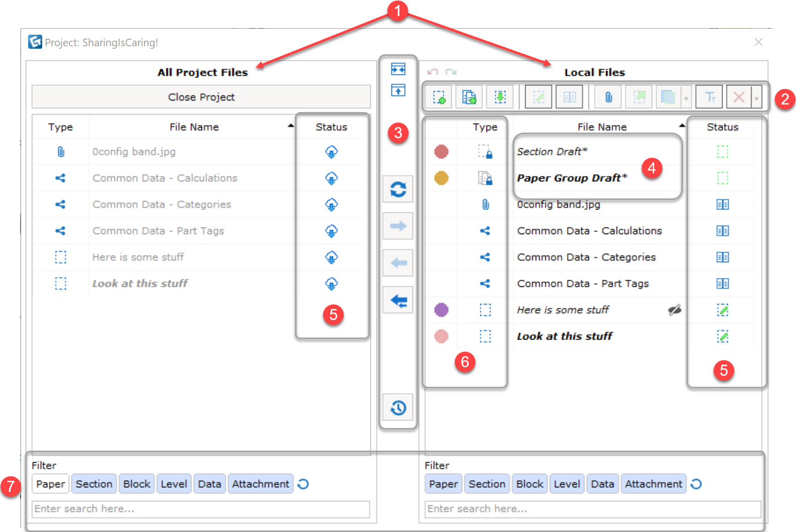Click the duplicate copy toolbar icon

pos(668,97)
